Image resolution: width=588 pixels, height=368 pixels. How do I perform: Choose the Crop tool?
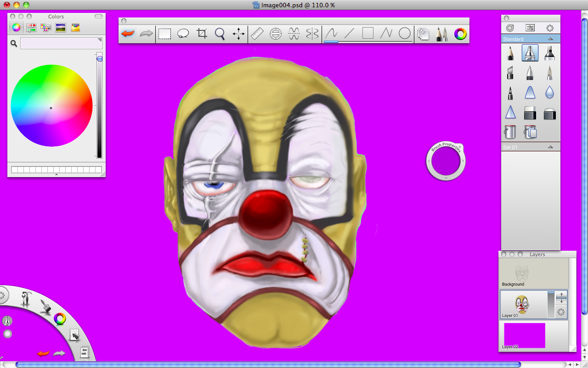202,34
